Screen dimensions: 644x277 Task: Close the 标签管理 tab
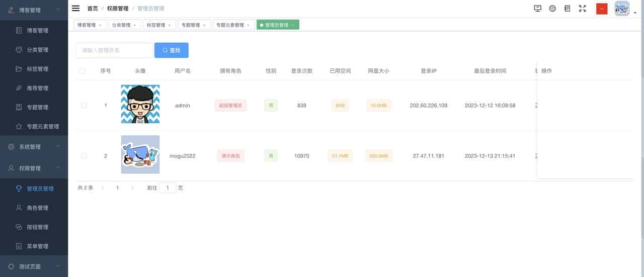pos(170,25)
